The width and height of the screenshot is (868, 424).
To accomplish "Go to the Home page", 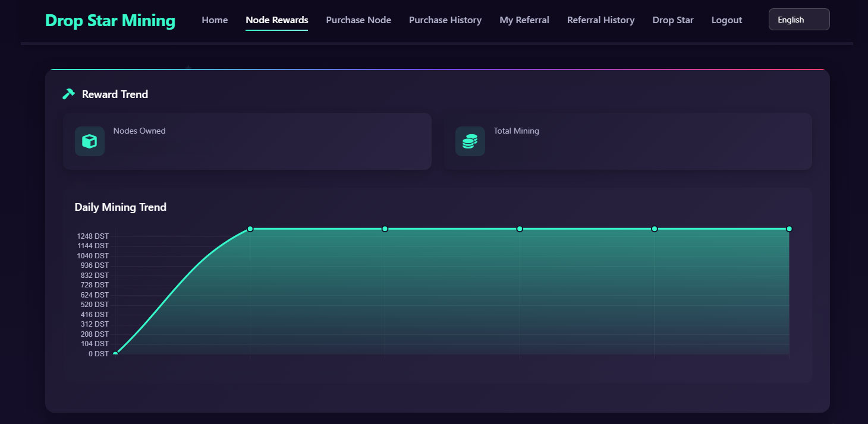I will 215,20.
